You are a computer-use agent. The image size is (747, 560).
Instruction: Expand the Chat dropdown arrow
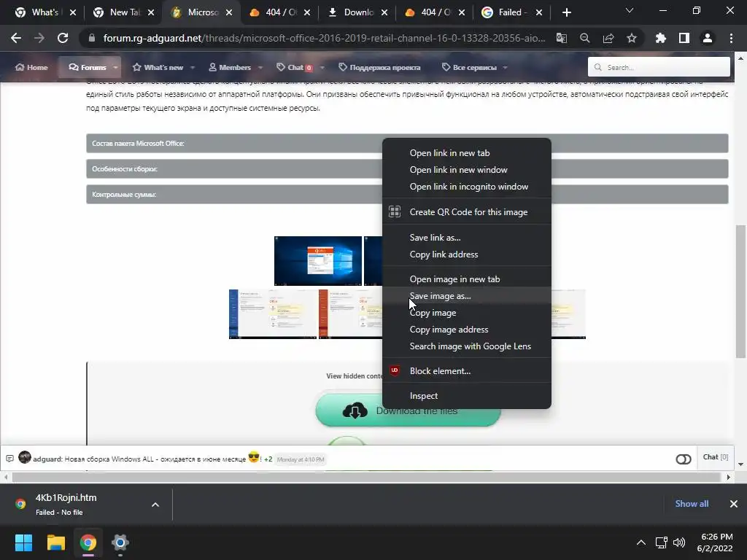(x=322, y=68)
